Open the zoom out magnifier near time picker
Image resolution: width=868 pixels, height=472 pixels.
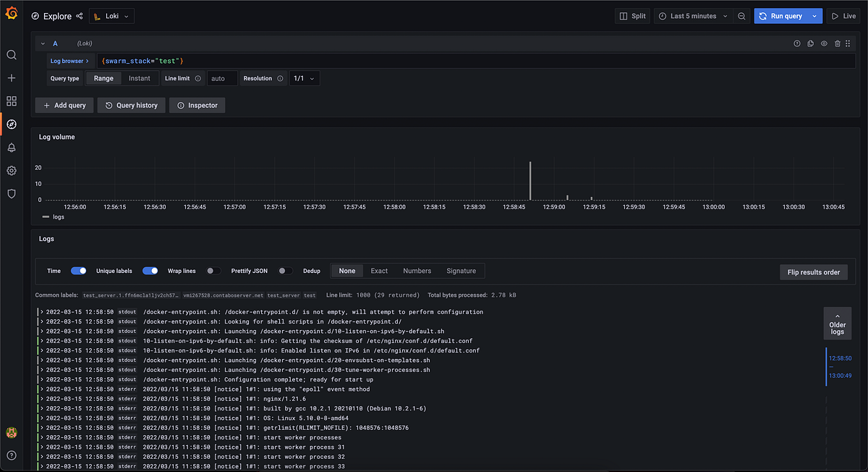[741, 15]
